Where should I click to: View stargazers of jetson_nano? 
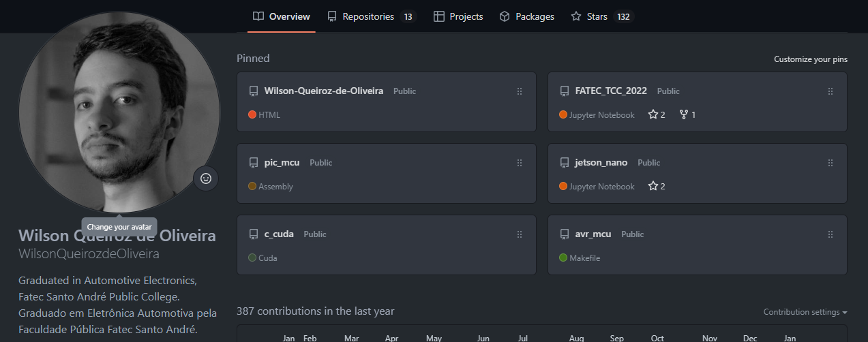(657, 186)
